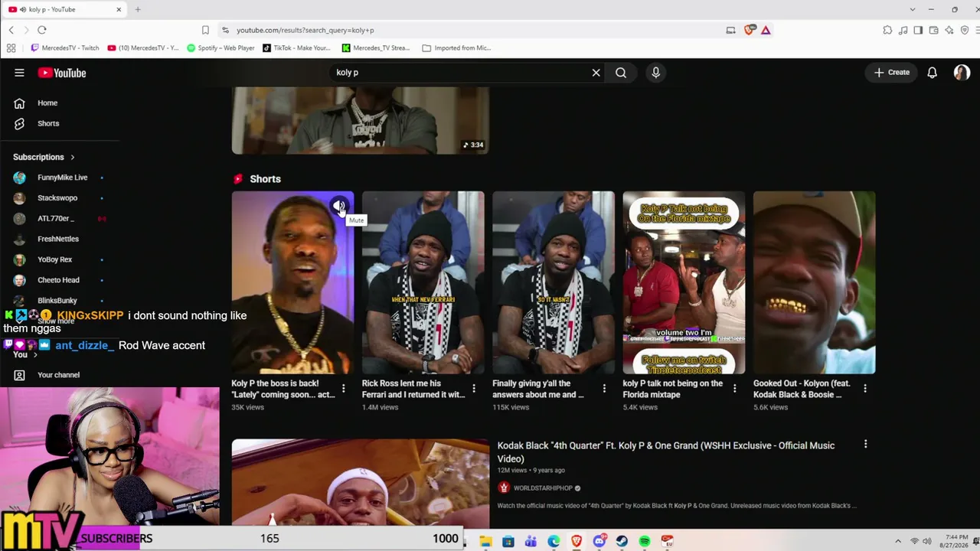Open a new tab with the plus
Image resolution: width=980 pixels, height=551 pixels.
pos(138,9)
